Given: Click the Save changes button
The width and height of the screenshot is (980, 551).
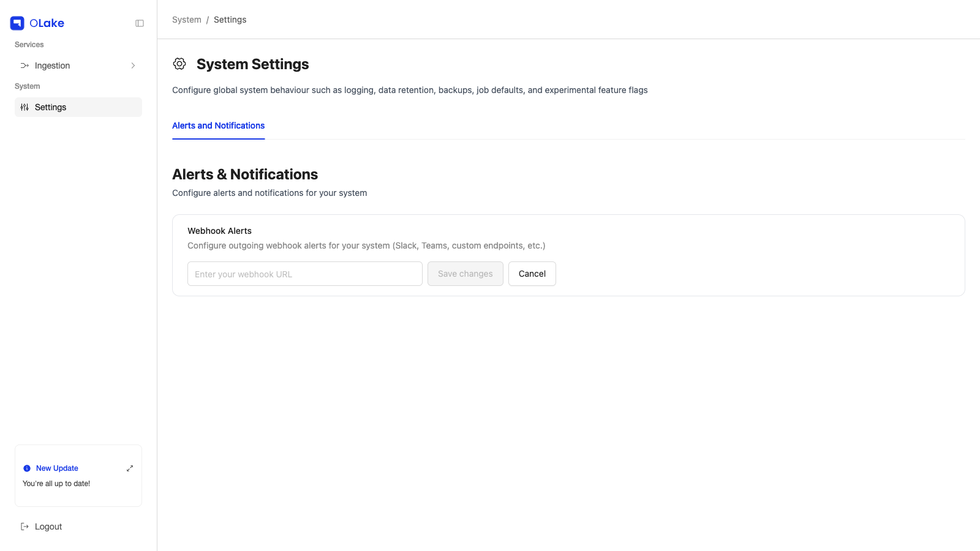Looking at the screenshot, I should pyautogui.click(x=466, y=274).
